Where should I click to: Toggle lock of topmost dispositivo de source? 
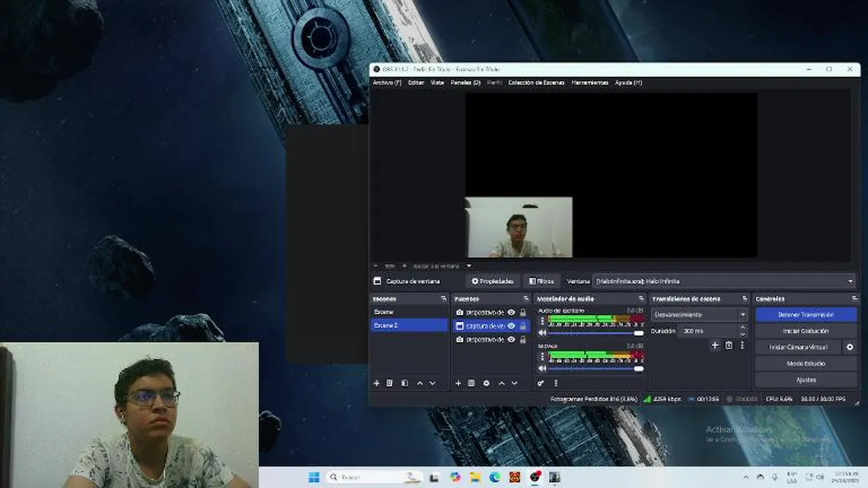pyautogui.click(x=523, y=312)
